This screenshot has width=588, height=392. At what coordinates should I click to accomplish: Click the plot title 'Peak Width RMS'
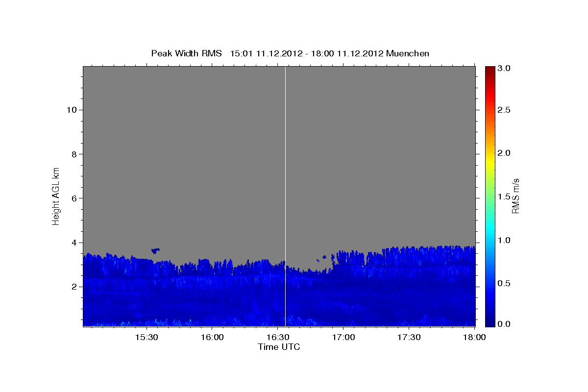tap(186, 53)
